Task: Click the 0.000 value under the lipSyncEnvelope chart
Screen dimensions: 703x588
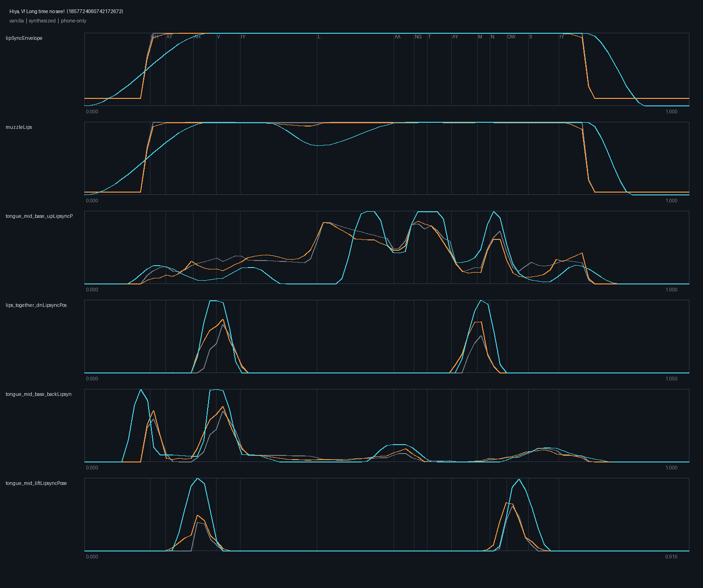Action: coord(92,112)
